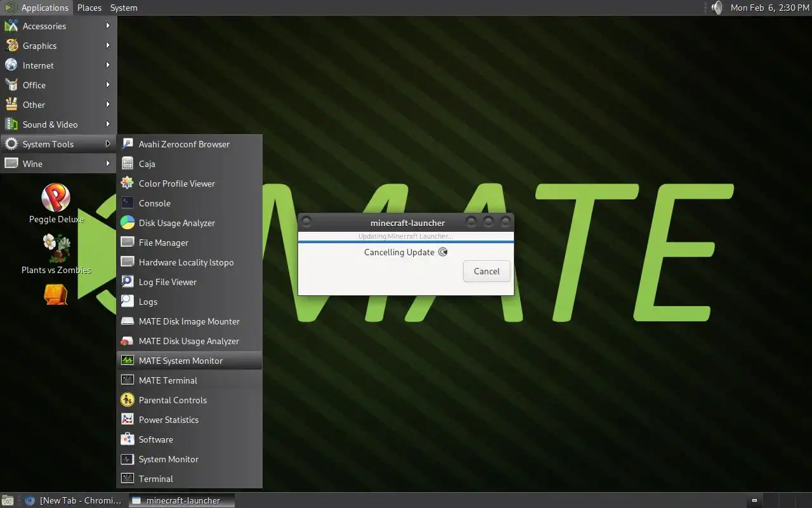The height and width of the screenshot is (508, 812).
Task: Click the spinning indicator beside Cancelling Update
Action: pos(443,252)
